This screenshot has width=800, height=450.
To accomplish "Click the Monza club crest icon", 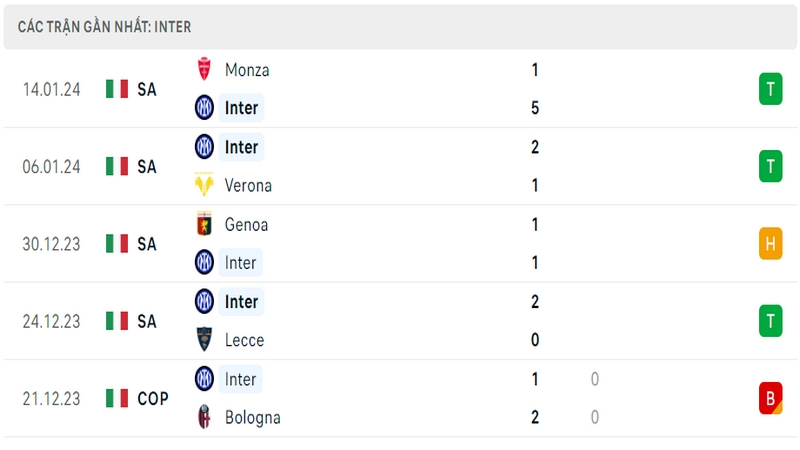I will click(x=204, y=69).
